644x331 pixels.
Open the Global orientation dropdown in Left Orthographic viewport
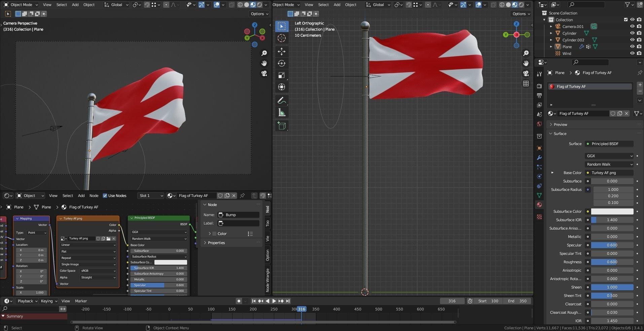378,5
